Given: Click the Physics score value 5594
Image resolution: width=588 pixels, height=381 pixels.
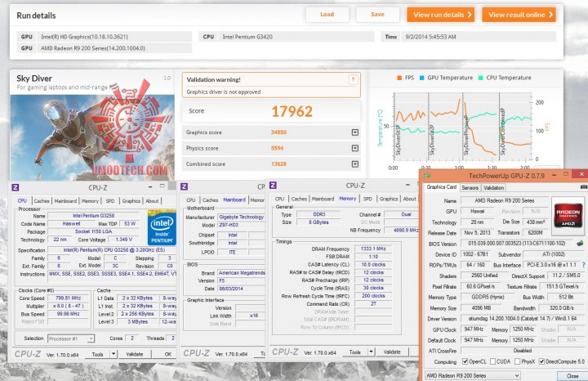Looking at the screenshot, I should pyautogui.click(x=277, y=148).
